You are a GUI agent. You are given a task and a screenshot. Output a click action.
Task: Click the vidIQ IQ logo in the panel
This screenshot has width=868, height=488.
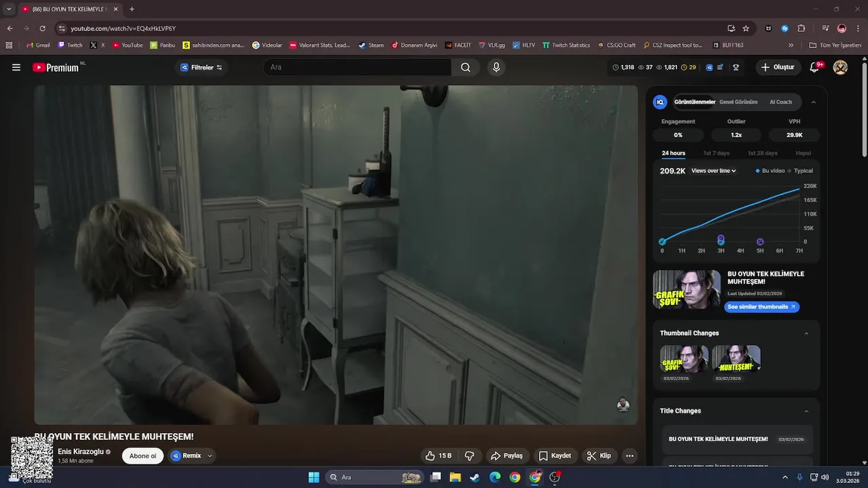pyautogui.click(x=659, y=102)
